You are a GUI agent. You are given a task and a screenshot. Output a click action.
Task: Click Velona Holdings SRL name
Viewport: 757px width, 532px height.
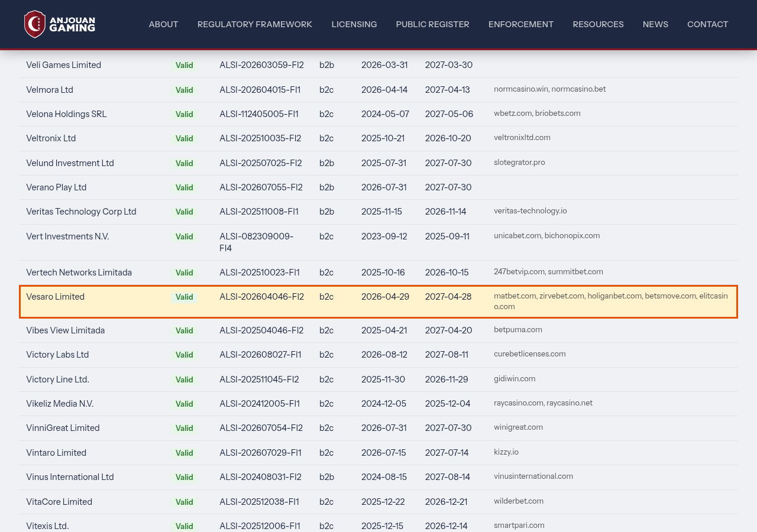[66, 114]
